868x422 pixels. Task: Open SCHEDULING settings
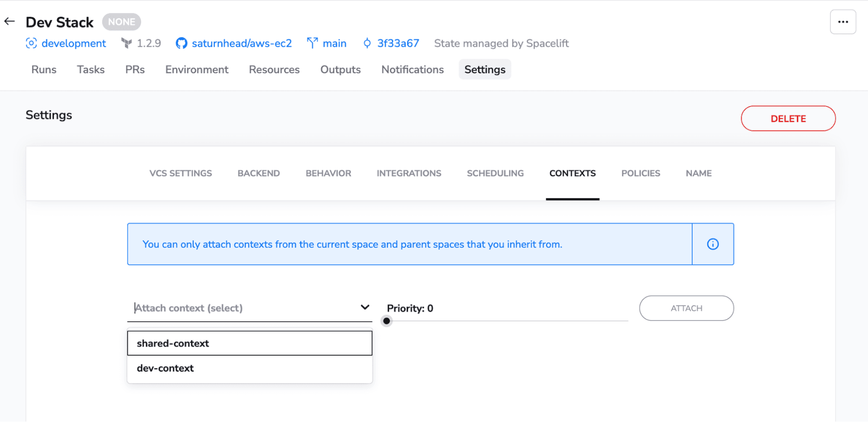(495, 173)
